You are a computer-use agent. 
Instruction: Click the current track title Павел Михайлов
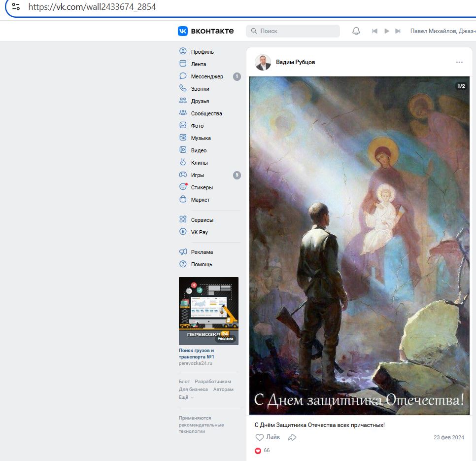point(443,31)
